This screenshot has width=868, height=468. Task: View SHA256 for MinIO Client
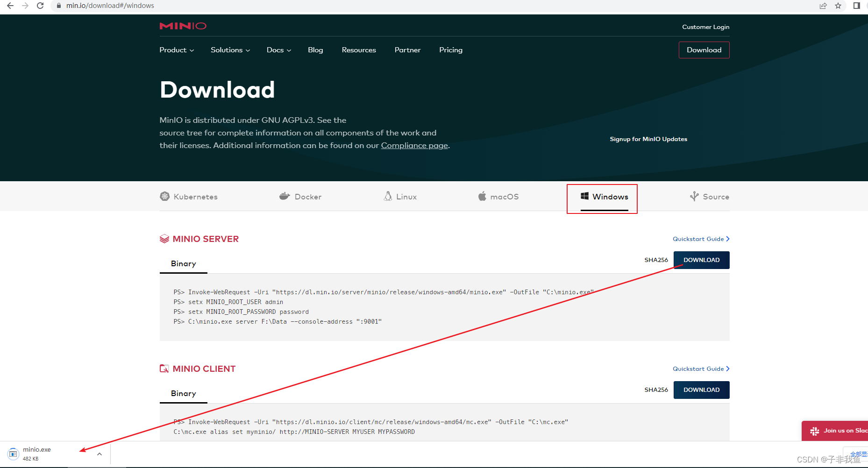click(x=656, y=390)
